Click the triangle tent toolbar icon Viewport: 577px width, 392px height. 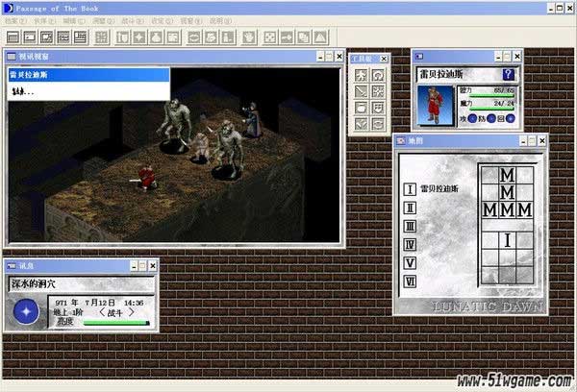[x=321, y=37]
